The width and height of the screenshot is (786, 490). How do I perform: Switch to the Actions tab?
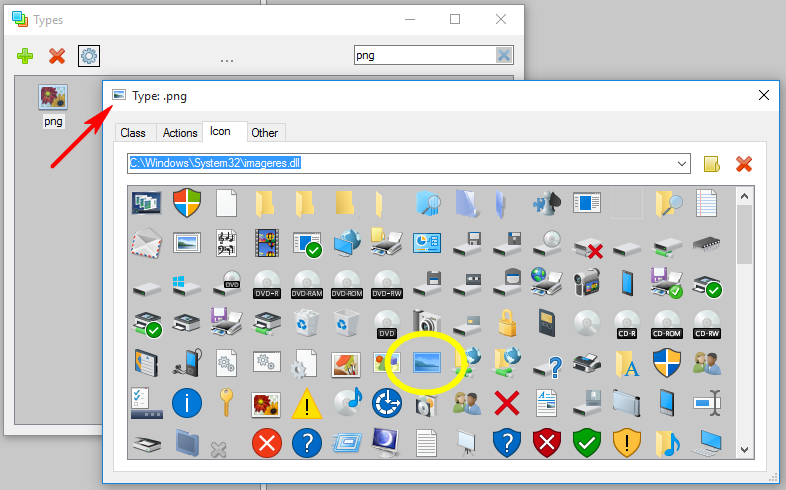point(180,133)
